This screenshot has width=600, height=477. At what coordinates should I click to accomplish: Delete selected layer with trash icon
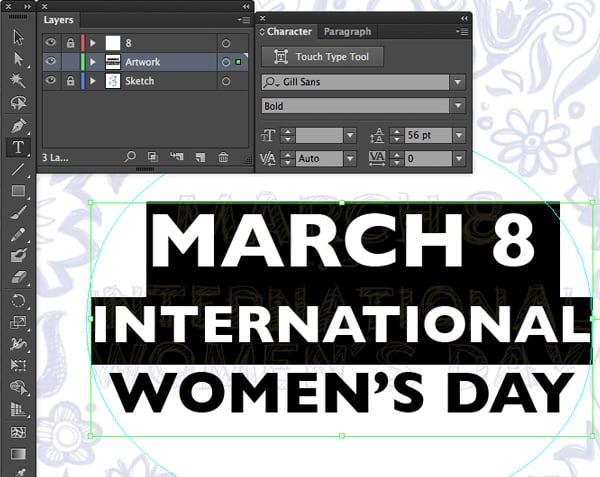tap(223, 156)
